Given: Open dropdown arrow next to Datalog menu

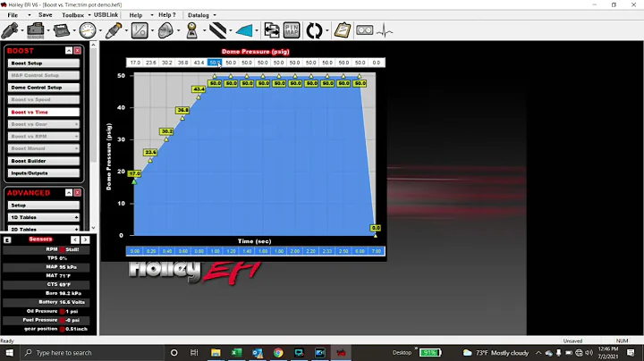Looking at the screenshot, I should click(x=215, y=15).
